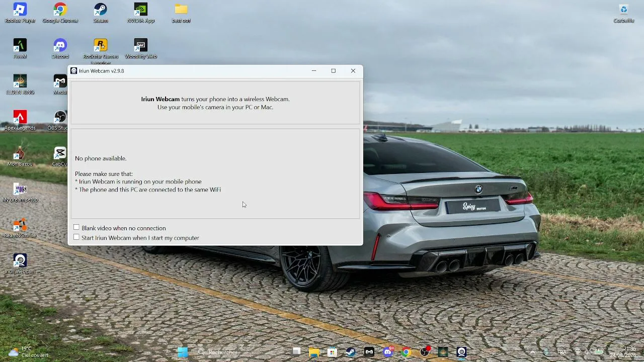Open Steam from the taskbar
Viewport: 644px width, 362px height.
pyautogui.click(x=351, y=352)
